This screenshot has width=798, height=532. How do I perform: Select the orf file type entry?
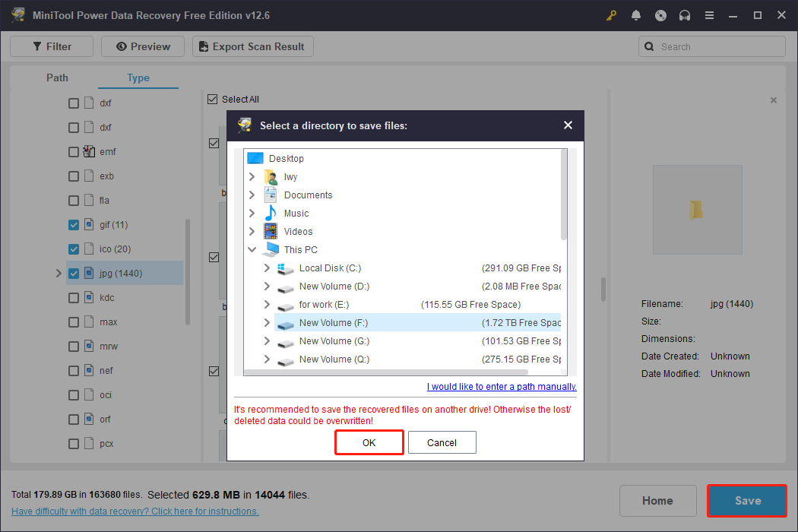click(x=105, y=420)
